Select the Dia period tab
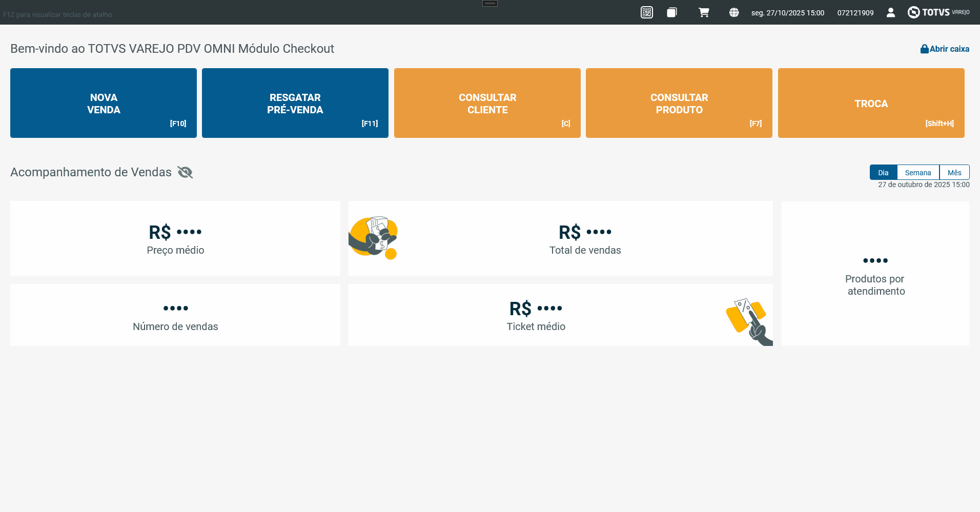Viewport: 980px width, 512px height. point(883,173)
